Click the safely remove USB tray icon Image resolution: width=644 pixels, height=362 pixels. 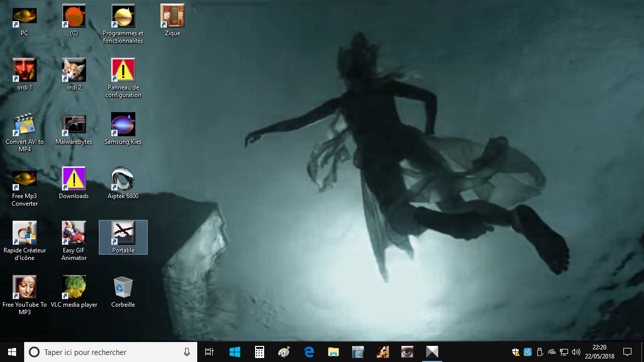pyautogui.click(x=540, y=352)
